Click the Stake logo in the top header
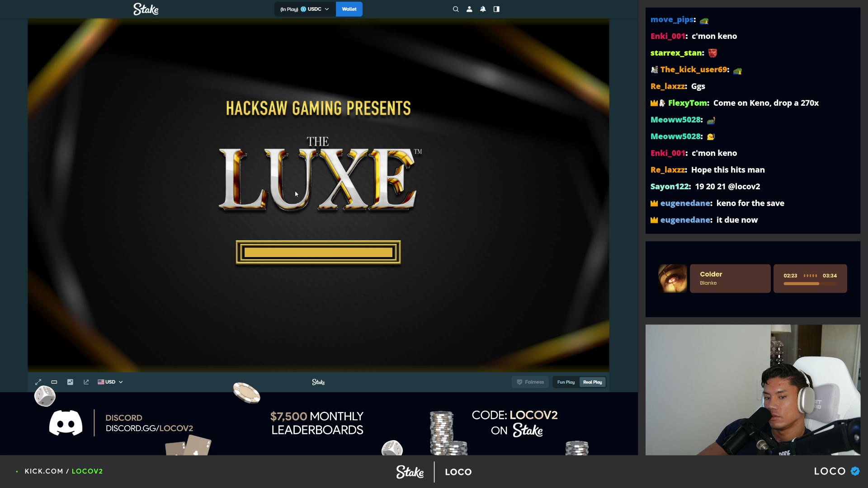The height and width of the screenshot is (488, 868). tap(146, 9)
